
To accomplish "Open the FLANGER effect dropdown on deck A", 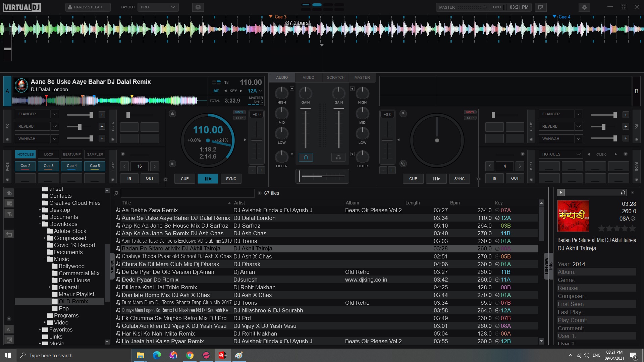I will 54,114.
